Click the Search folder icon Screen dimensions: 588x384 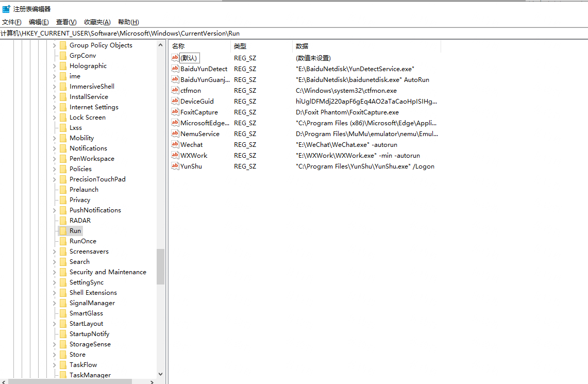point(63,262)
